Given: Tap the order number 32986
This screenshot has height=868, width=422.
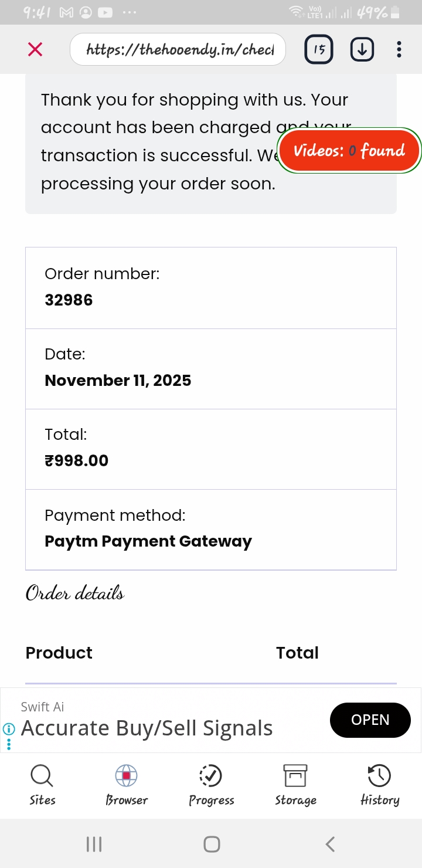Looking at the screenshot, I should [69, 300].
